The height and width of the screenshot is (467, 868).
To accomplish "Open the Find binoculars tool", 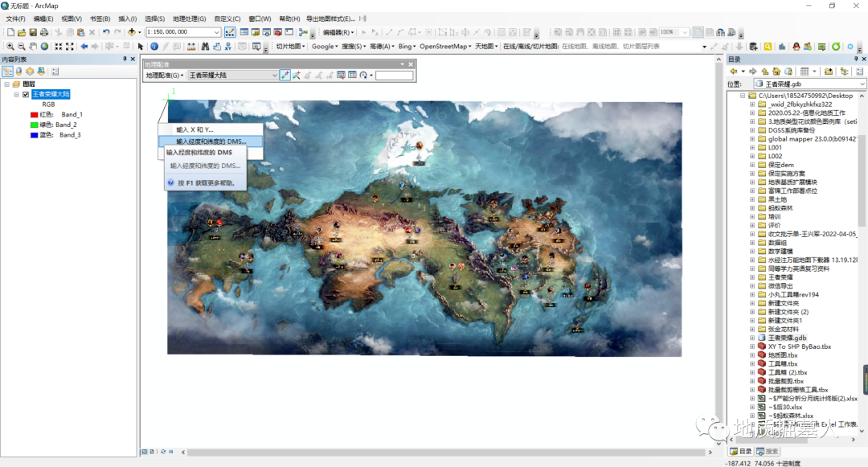I will tap(205, 47).
